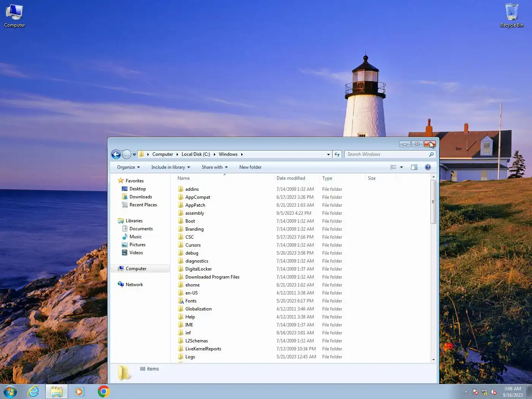Click the New folder button
Image resolution: width=532 pixels, height=399 pixels.
point(250,167)
